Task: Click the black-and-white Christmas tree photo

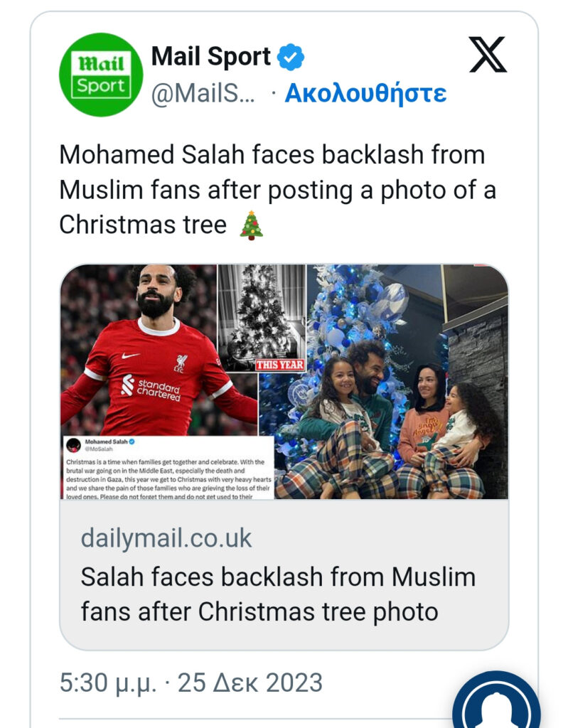Action: (x=261, y=313)
